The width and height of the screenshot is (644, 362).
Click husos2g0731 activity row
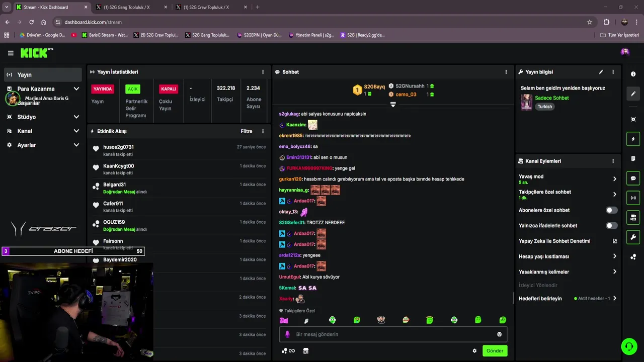(179, 150)
